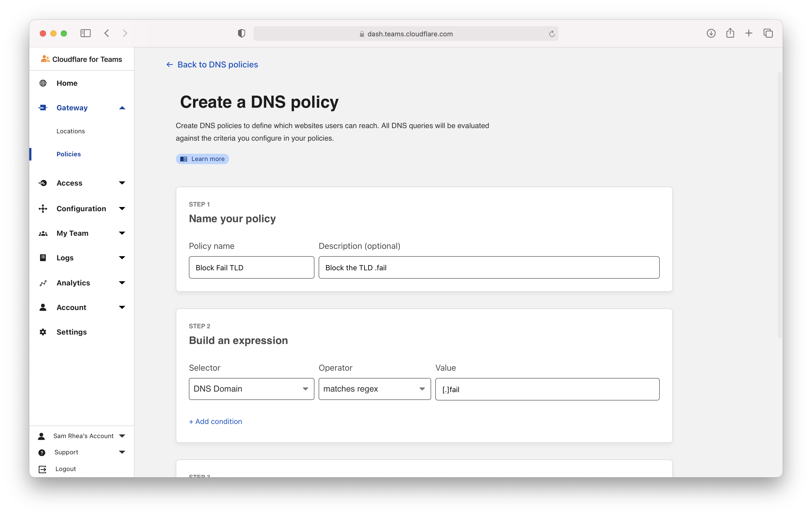
Task: Go to Locations under Gateway
Action: coord(70,131)
